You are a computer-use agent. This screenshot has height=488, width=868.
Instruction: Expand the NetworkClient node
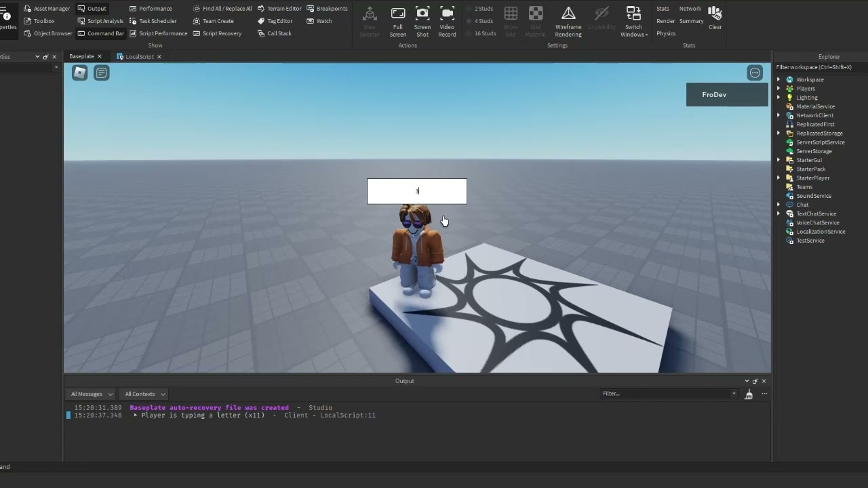[x=778, y=115]
